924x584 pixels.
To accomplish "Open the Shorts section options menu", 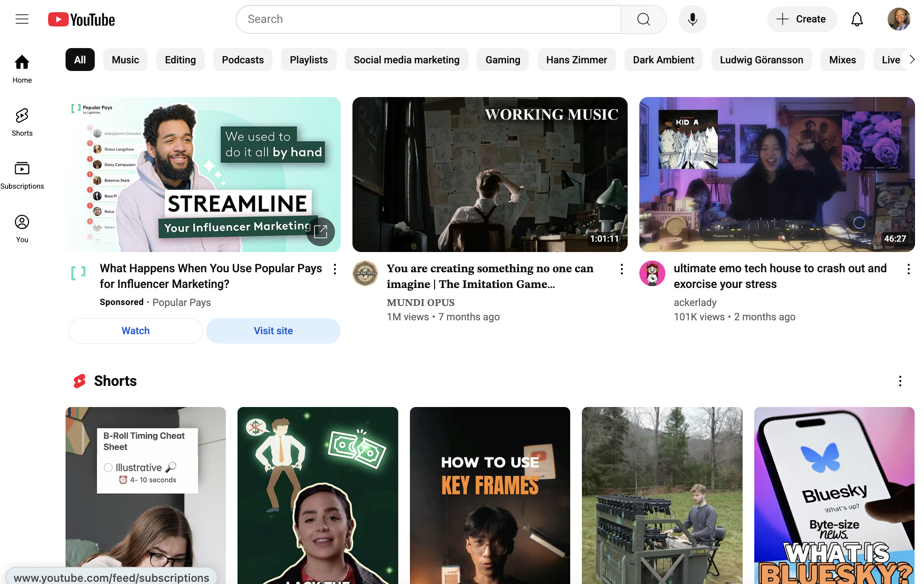I will (x=900, y=381).
